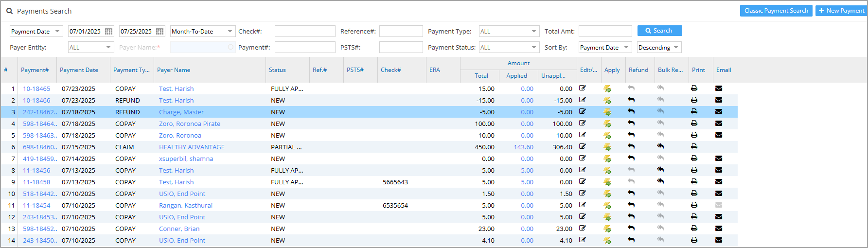Sort by the Status column header
This screenshot has height=248, width=868.
277,70
